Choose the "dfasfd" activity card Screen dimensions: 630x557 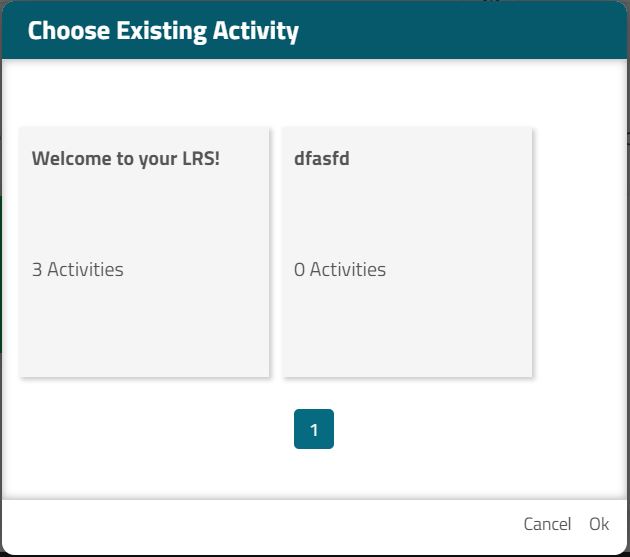point(407,251)
